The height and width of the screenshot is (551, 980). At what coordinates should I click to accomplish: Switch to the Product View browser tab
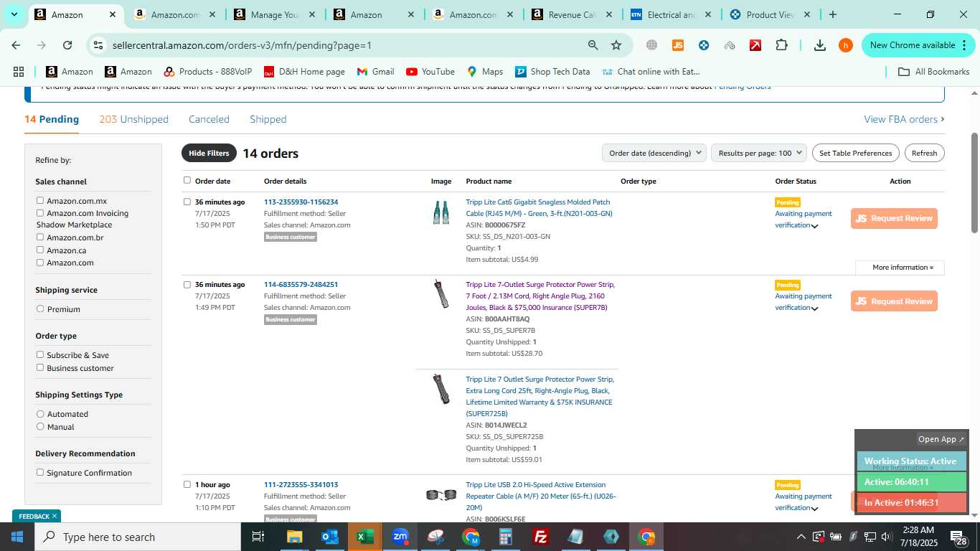pyautogui.click(x=770, y=14)
